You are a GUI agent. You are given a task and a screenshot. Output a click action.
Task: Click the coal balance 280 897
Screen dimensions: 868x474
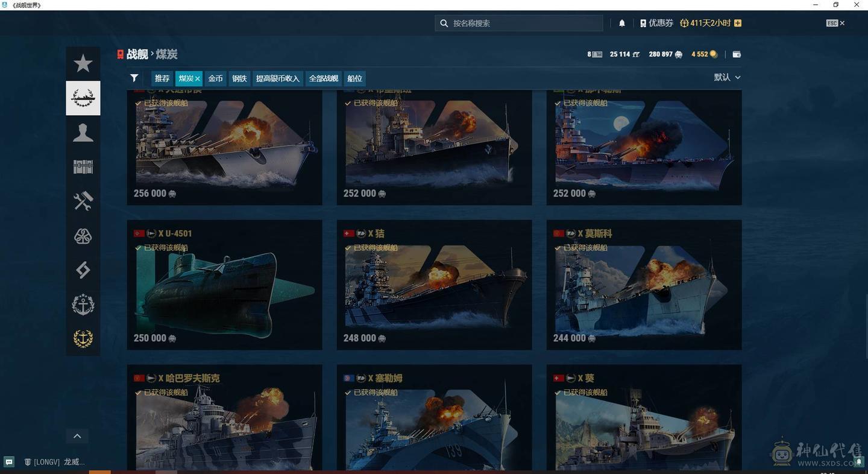(665, 54)
